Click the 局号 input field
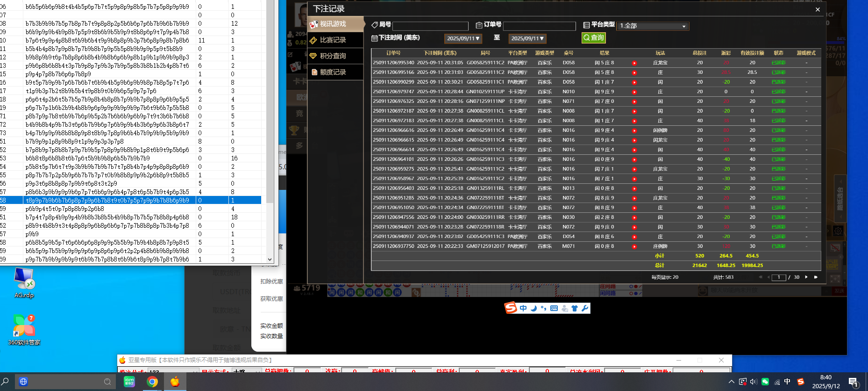868x391 pixels. pos(430,26)
